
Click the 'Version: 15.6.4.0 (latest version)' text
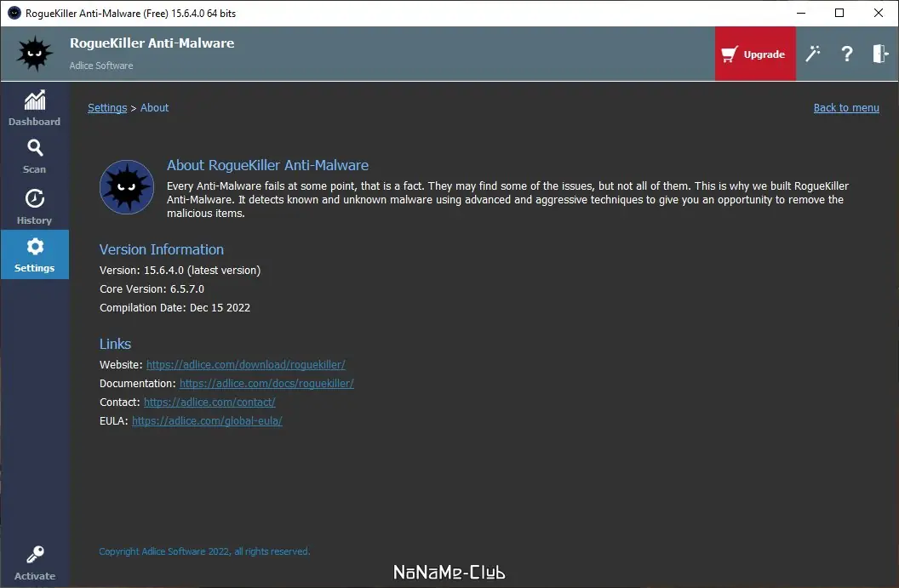pos(180,270)
